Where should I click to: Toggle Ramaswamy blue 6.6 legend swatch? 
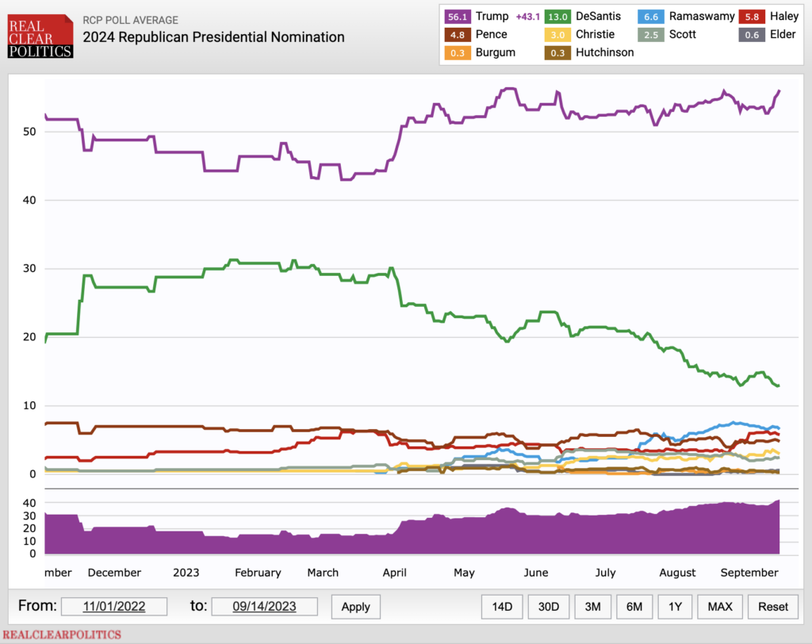click(x=650, y=17)
